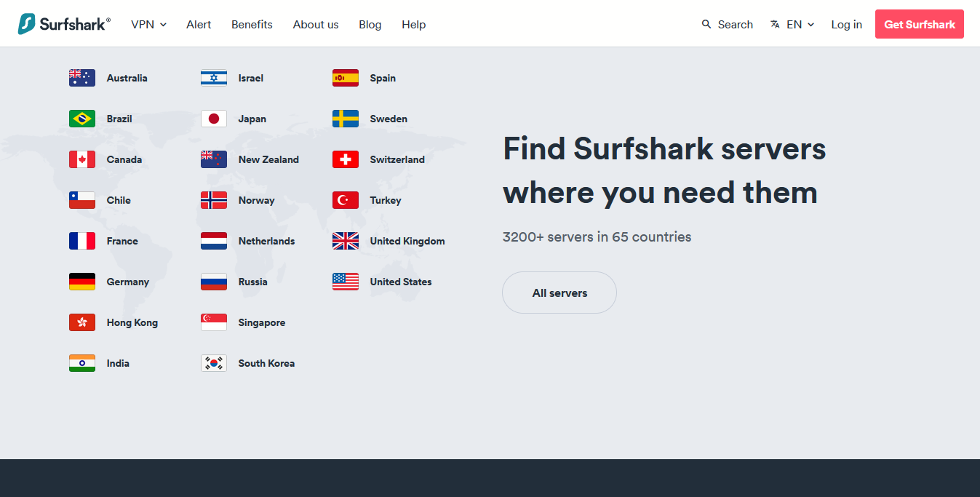Click the Australia flag icon

[x=82, y=78]
